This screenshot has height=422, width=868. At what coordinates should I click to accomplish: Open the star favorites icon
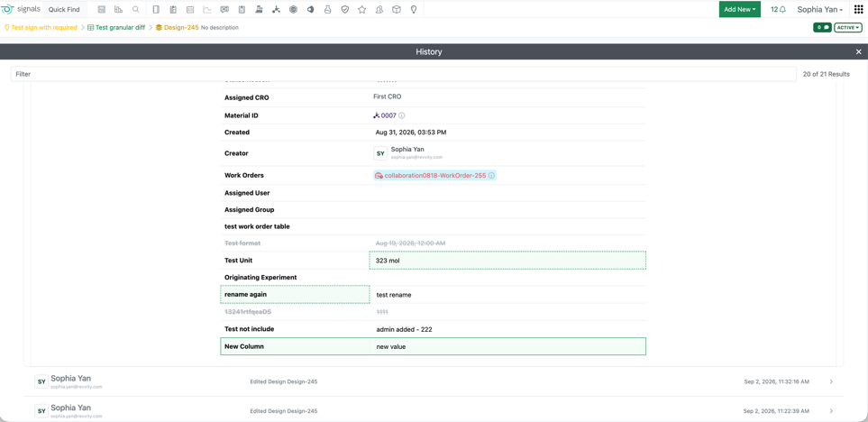pyautogui.click(x=362, y=9)
